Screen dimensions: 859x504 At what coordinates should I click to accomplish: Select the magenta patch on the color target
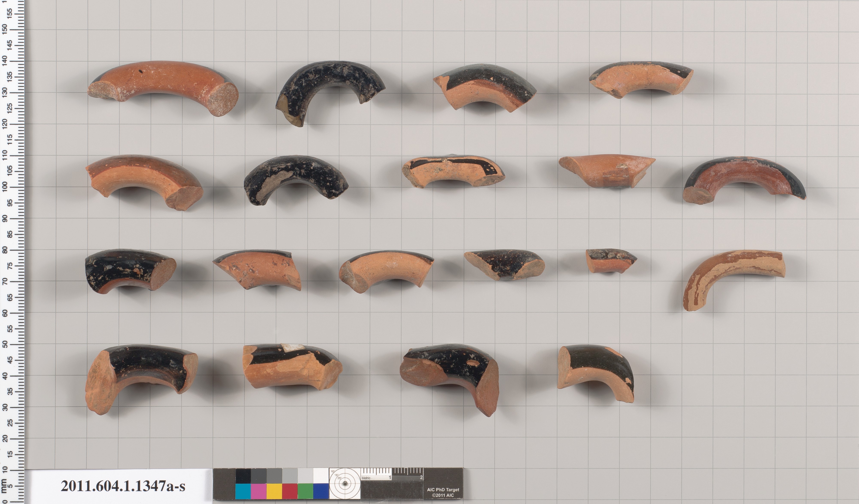pyautogui.click(x=258, y=491)
